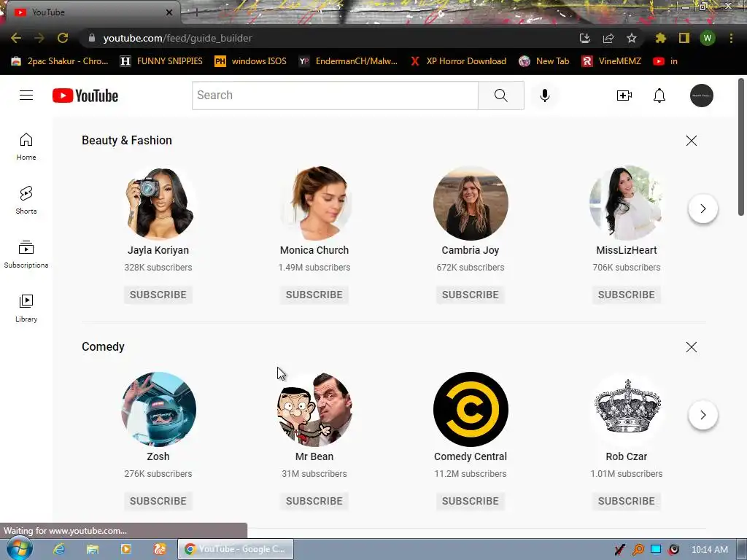Open Cambria Joy channel avatar
Image resolution: width=747 pixels, height=560 pixels.
(x=471, y=203)
